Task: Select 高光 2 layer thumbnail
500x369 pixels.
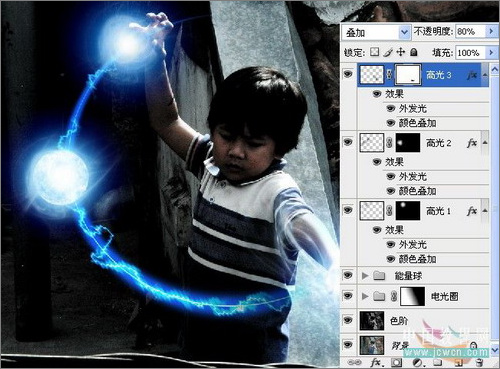Action: point(372,143)
